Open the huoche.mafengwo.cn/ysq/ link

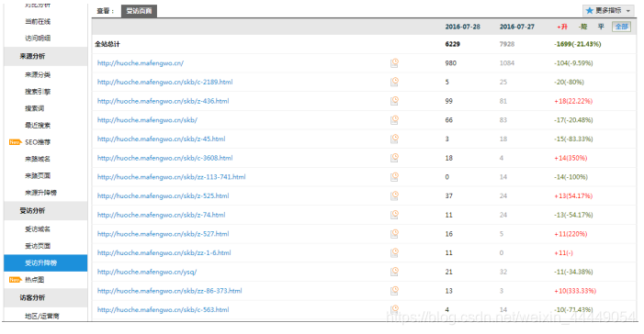(x=147, y=272)
